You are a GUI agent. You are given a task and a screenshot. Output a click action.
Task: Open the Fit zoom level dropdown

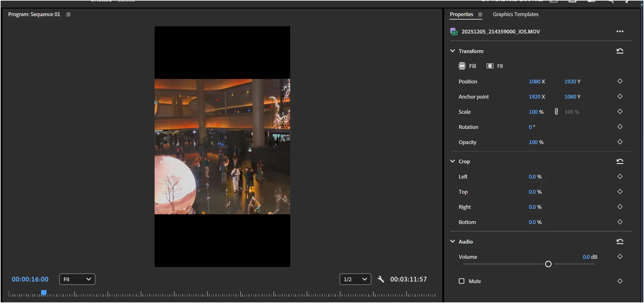(77, 279)
